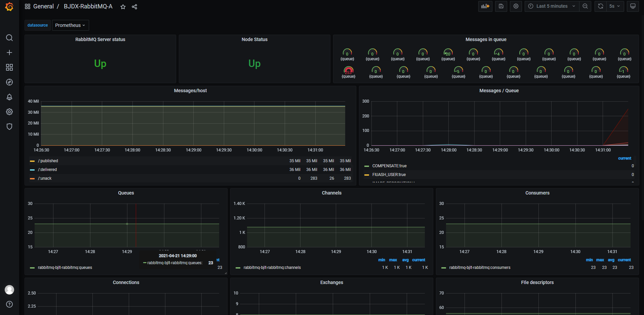Sort Channels legend by min
This screenshot has height=315, width=644.
click(381, 260)
